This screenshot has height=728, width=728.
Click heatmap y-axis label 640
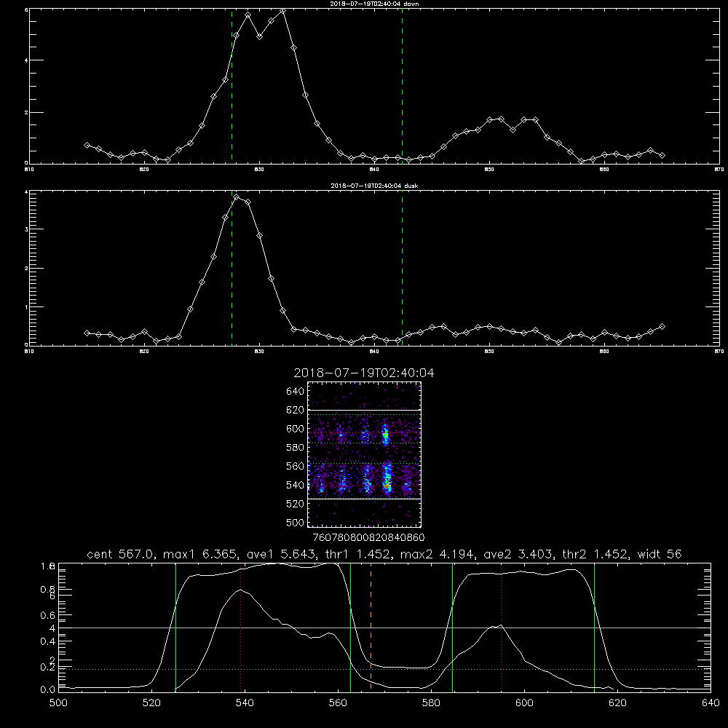tap(296, 392)
